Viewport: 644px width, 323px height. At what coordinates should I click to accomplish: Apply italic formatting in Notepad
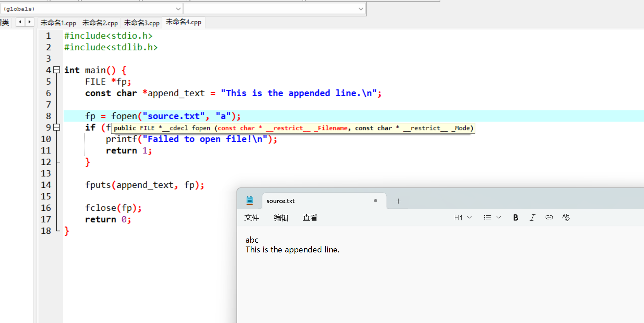tap(532, 218)
